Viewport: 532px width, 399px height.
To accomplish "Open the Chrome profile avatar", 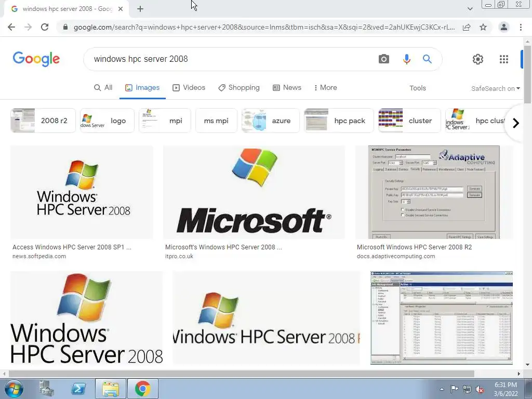I will pos(504,27).
